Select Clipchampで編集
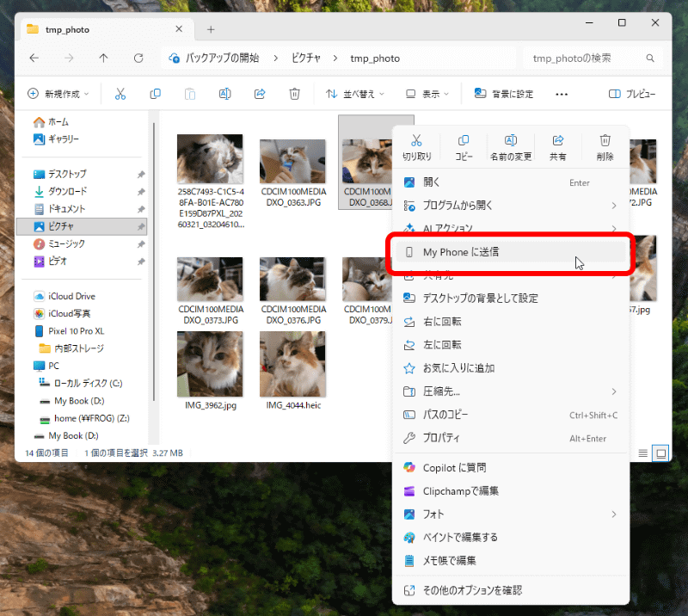688x616 pixels. [x=511, y=491]
